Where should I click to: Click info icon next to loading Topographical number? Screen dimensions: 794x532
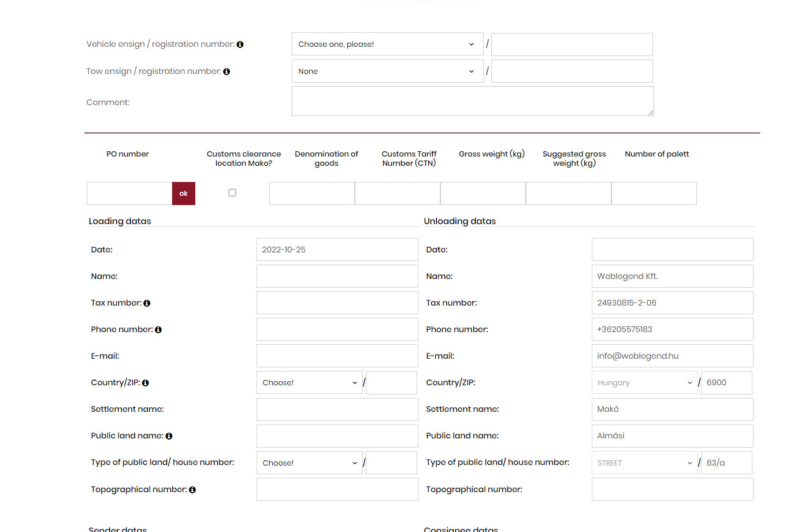[x=192, y=490]
